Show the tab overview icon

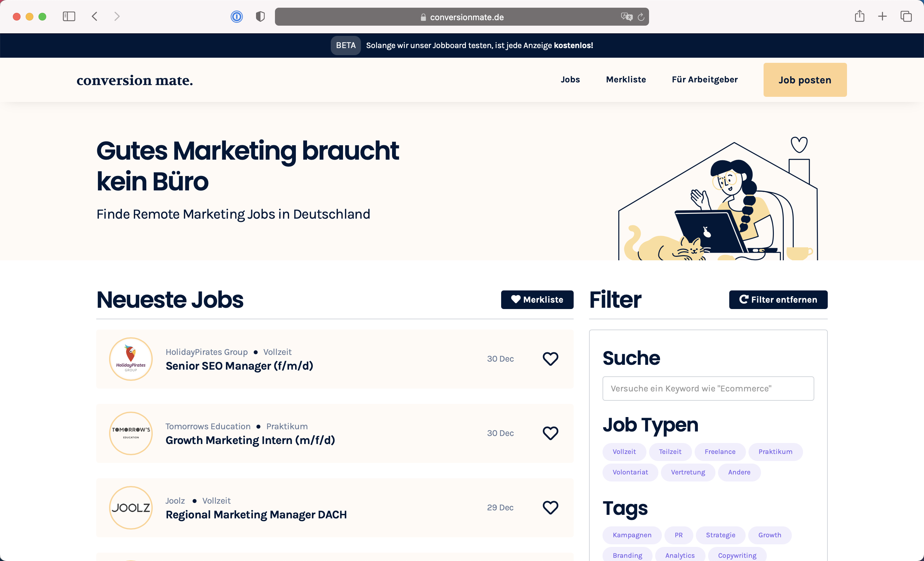(906, 16)
